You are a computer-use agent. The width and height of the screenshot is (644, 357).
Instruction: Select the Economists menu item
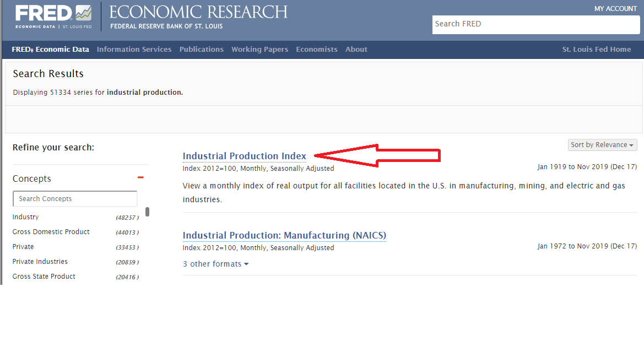coord(316,50)
